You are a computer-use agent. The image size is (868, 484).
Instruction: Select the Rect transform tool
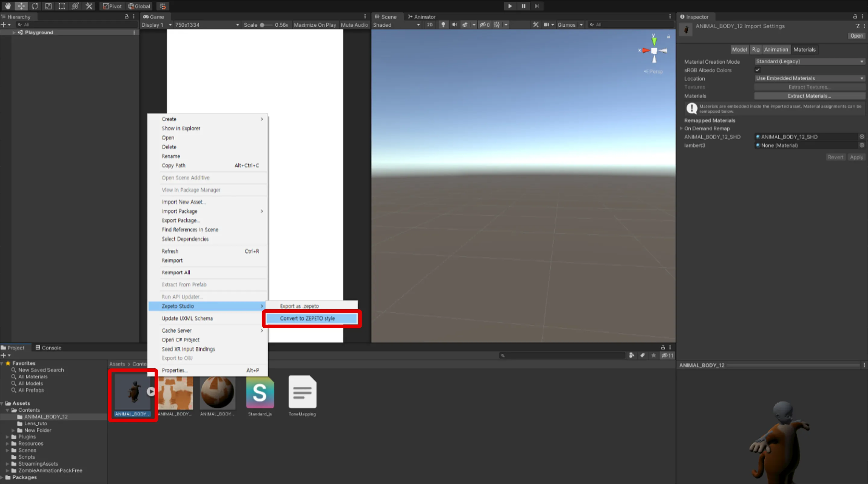pyautogui.click(x=62, y=6)
